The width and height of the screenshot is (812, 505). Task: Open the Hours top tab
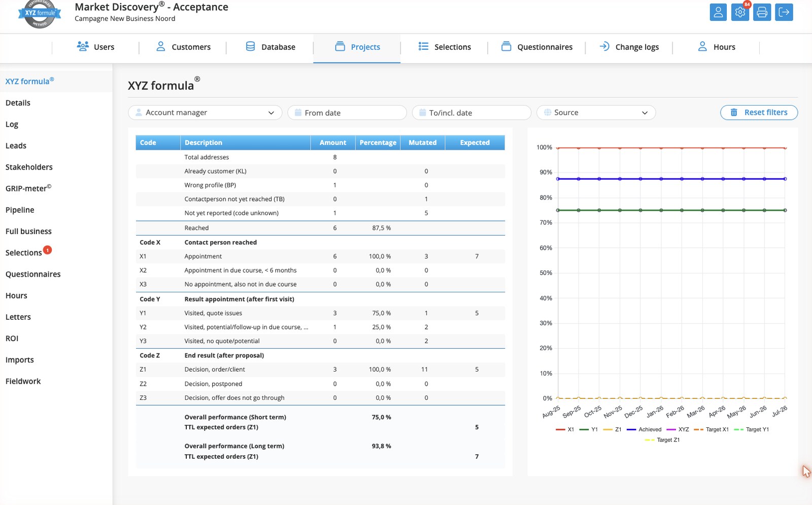tap(716, 47)
